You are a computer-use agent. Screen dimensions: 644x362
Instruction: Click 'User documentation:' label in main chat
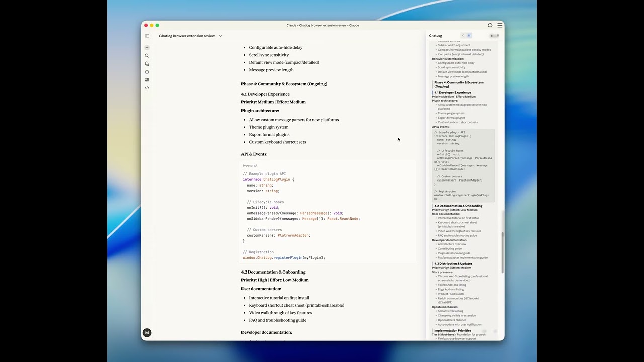(261, 289)
